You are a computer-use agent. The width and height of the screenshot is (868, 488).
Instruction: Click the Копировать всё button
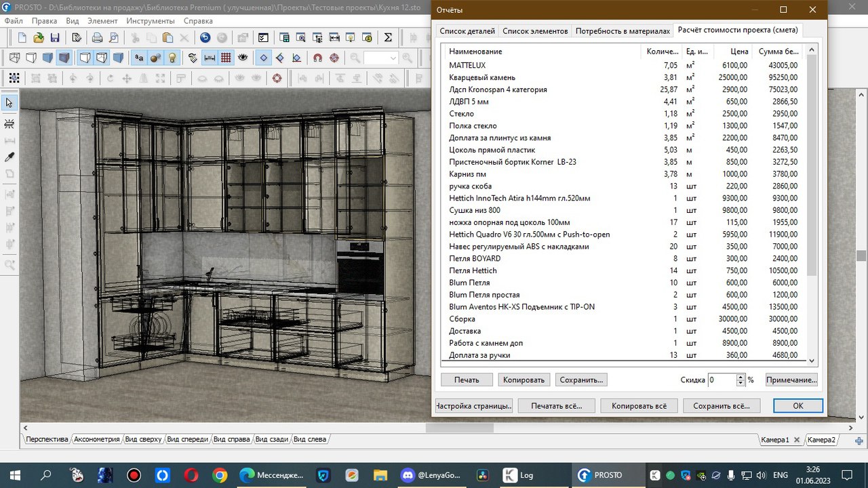(638, 405)
